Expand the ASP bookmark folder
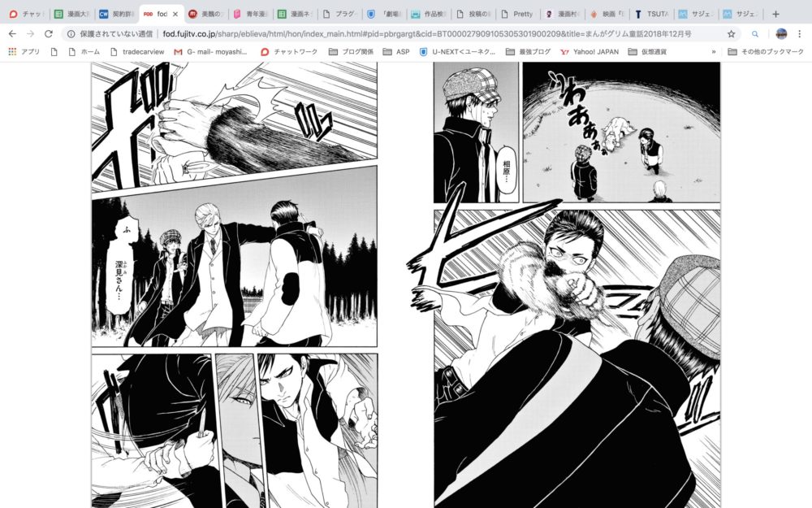The width and height of the screenshot is (812, 508). [396, 52]
